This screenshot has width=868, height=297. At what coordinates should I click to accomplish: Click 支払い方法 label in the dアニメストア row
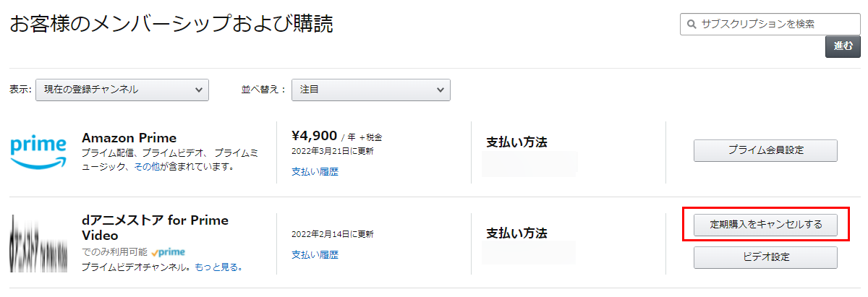tap(516, 233)
